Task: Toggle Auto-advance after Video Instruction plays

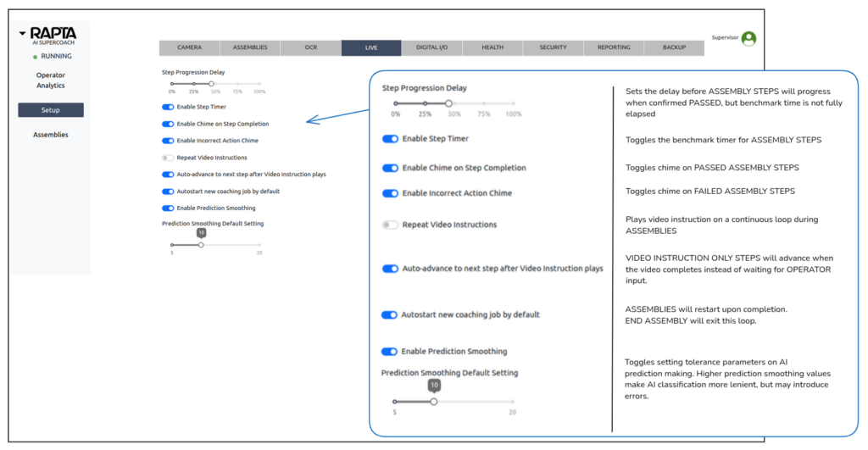Action: coord(168,175)
